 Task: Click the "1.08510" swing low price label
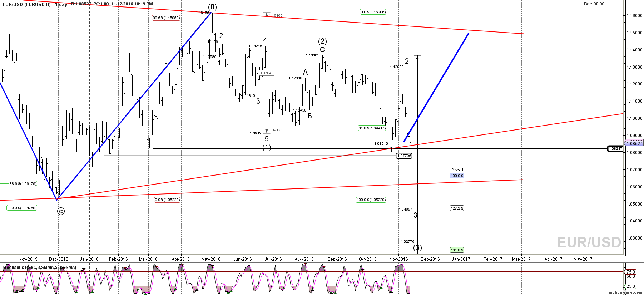pyautogui.click(x=381, y=144)
